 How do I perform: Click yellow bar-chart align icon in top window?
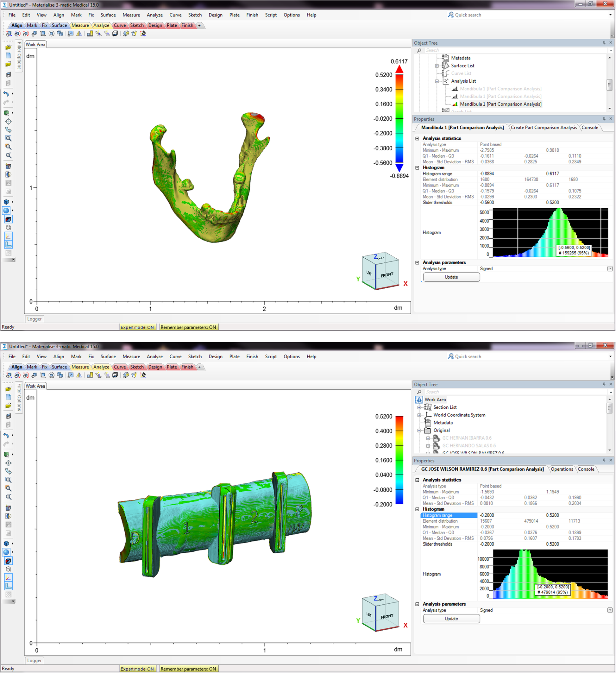pos(90,34)
